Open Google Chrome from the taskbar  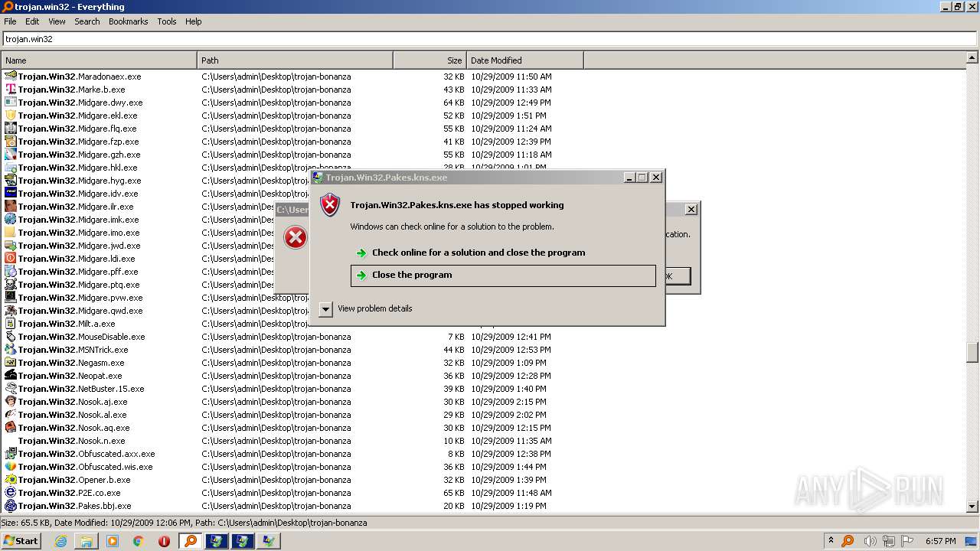coord(139,541)
